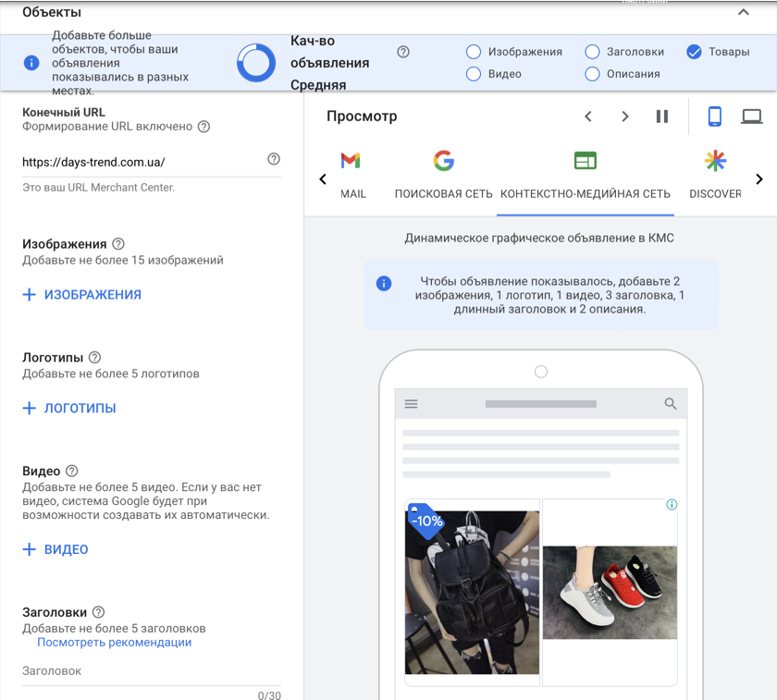This screenshot has width=777, height=700.
Task: Pause the preview rotation
Action: pos(662,117)
